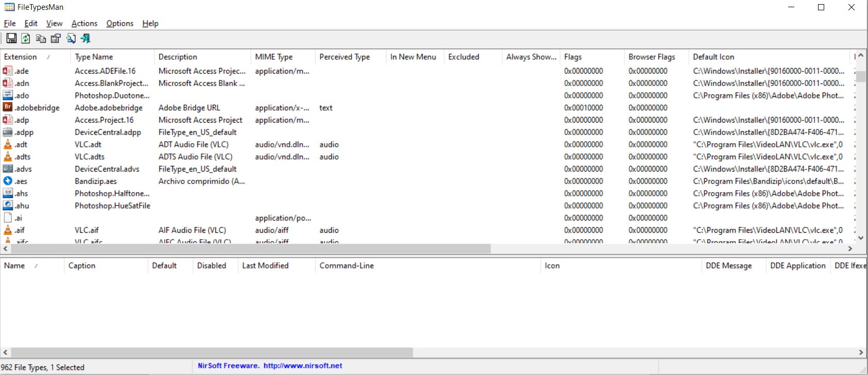Click the 'ADTS Audio File (VLC)' description
The image size is (868, 375).
196,157
